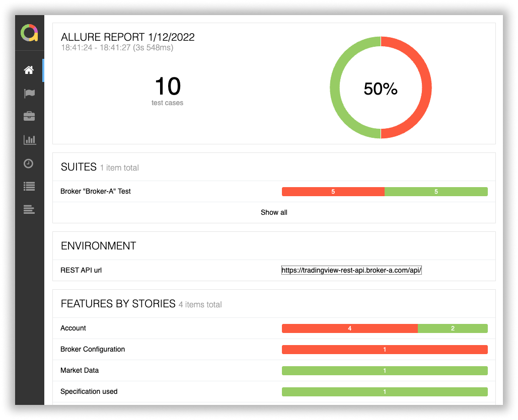
Task: Click the green 5 passed suite bar
Action: pyautogui.click(x=436, y=192)
